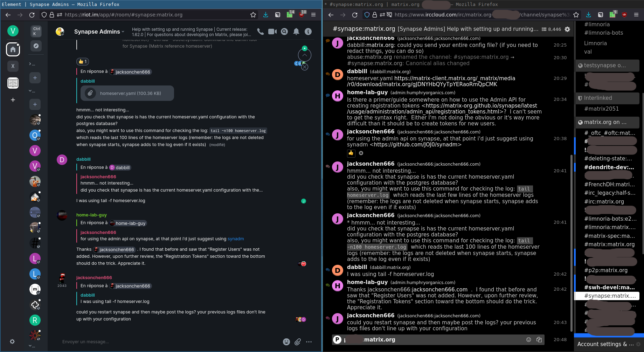
Task: Create a new space with plus icon
Action: 13,100
